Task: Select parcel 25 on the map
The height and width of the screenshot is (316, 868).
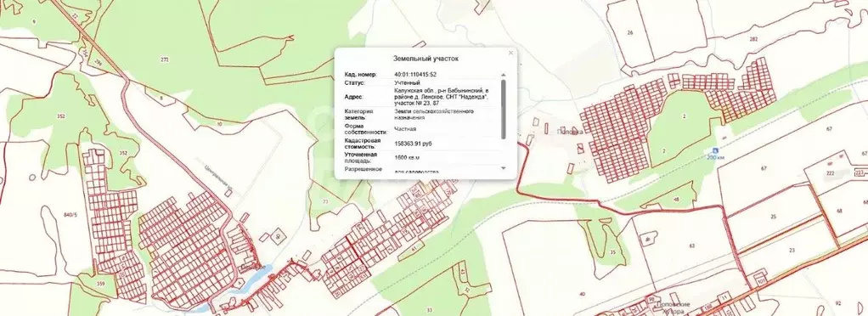Action: pyautogui.click(x=774, y=217)
